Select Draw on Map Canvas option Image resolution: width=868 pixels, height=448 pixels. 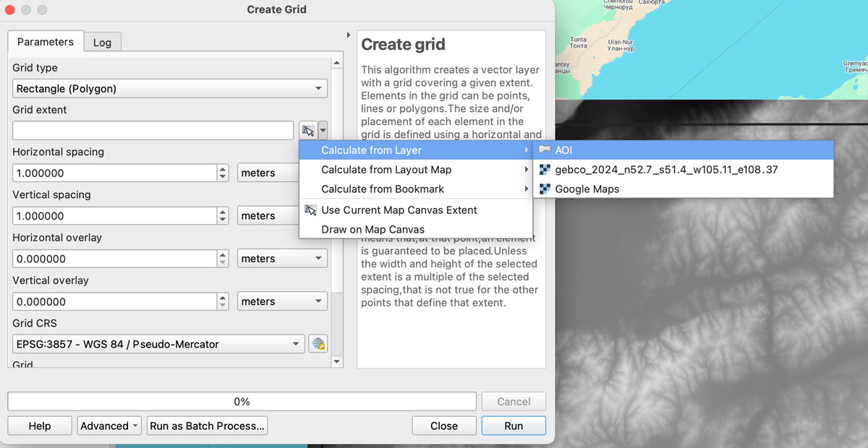click(x=373, y=230)
